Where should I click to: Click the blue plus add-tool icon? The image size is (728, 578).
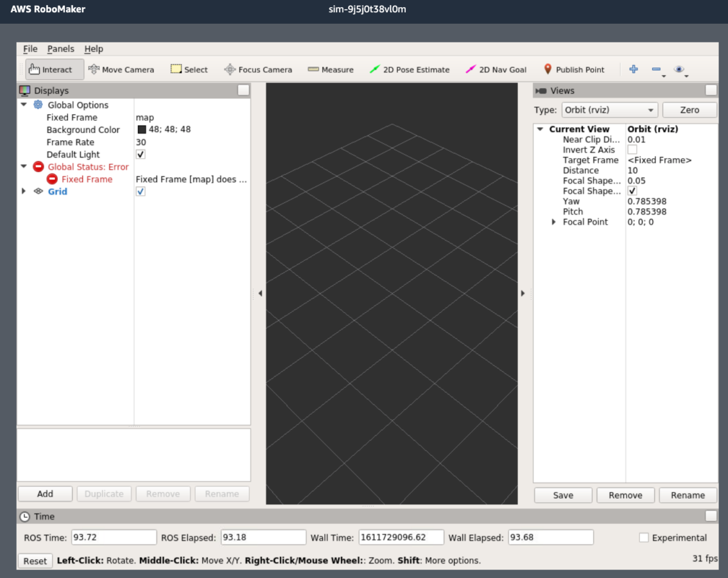(x=633, y=69)
